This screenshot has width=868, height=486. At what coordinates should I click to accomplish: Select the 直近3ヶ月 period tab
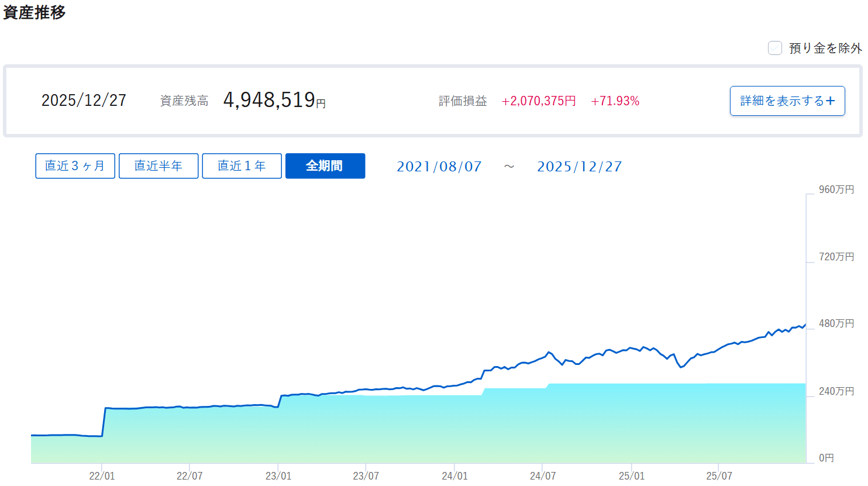[x=75, y=166]
